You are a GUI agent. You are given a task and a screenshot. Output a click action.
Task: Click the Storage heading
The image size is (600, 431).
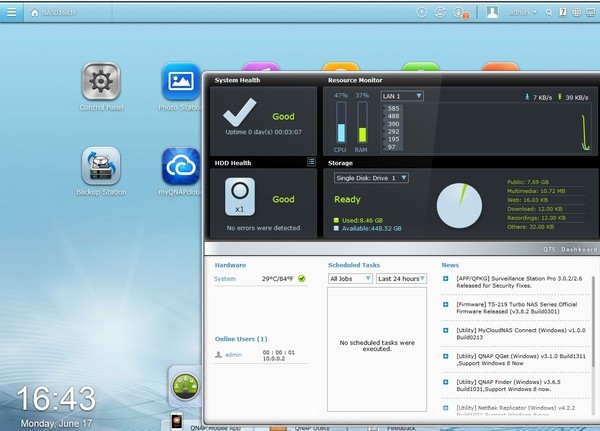point(340,163)
